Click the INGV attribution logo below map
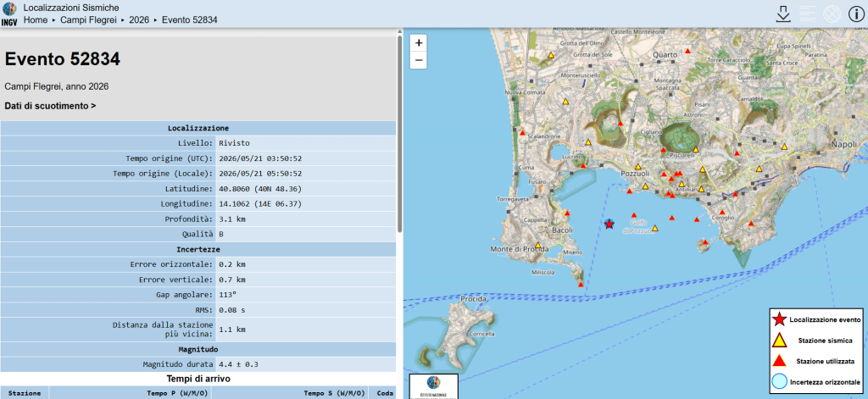 [433, 387]
